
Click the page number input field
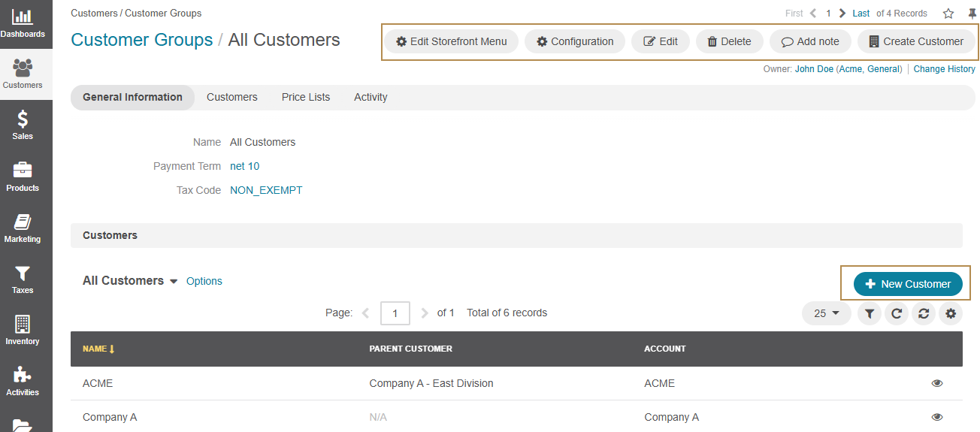click(395, 313)
